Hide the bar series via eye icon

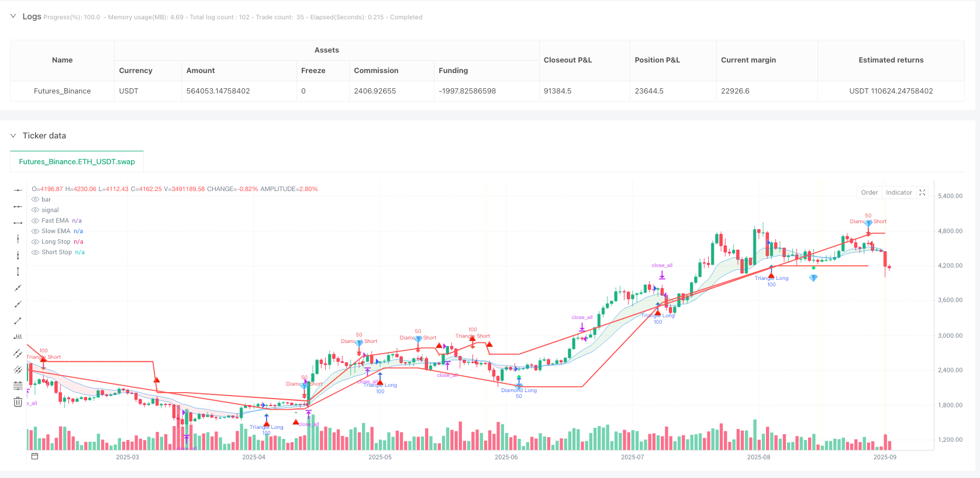(x=35, y=200)
